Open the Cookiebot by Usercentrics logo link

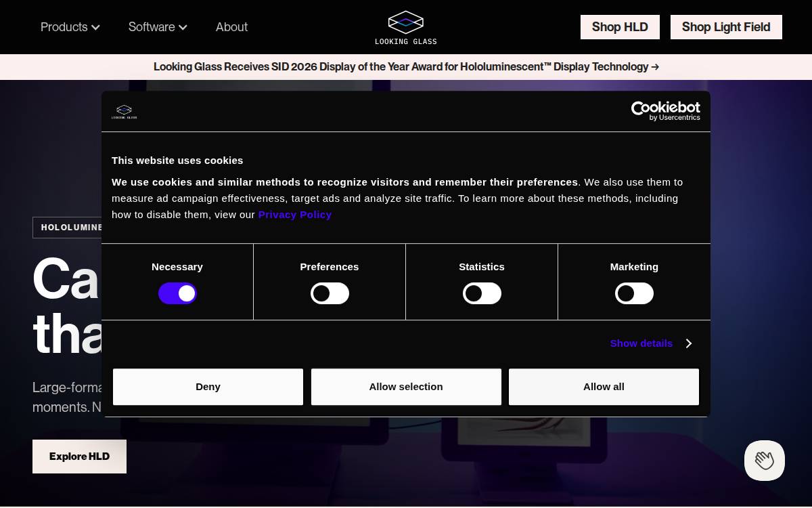pyautogui.click(x=666, y=111)
